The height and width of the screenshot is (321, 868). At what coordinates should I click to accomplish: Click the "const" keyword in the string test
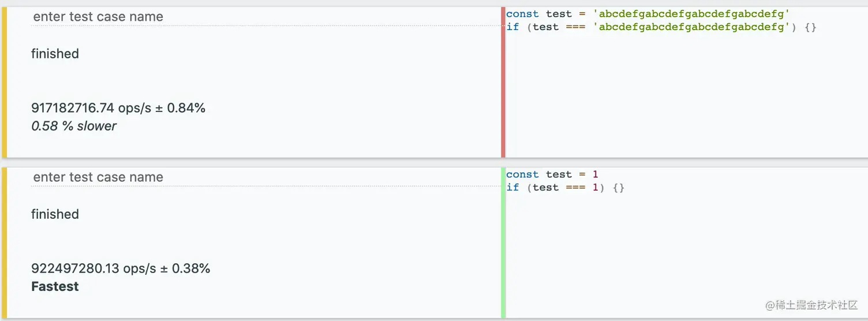click(522, 14)
